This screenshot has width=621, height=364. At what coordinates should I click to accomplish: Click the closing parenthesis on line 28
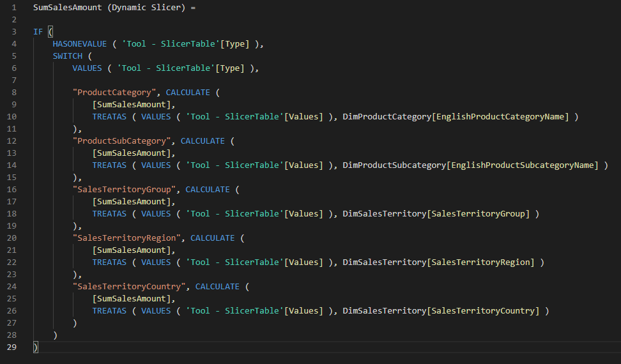55,335
